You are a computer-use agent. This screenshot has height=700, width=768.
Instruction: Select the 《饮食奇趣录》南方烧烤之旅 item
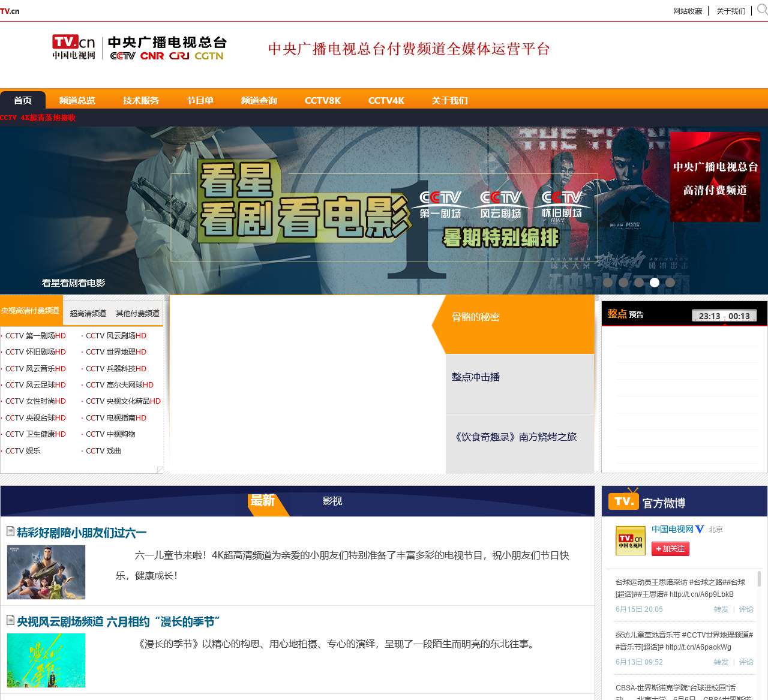coord(520,443)
